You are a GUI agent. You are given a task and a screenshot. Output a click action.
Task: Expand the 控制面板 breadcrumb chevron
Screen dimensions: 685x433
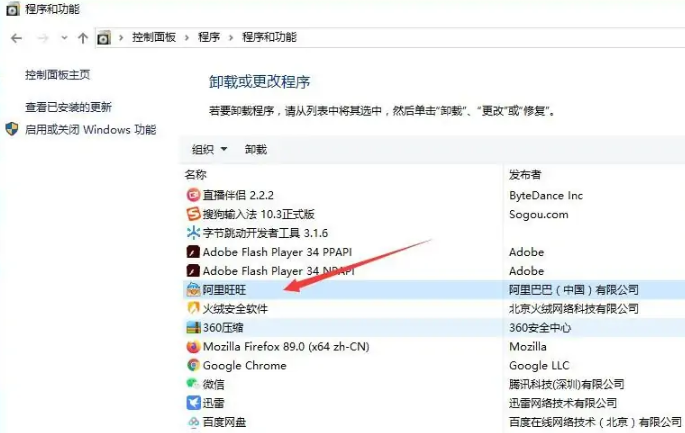(186, 38)
